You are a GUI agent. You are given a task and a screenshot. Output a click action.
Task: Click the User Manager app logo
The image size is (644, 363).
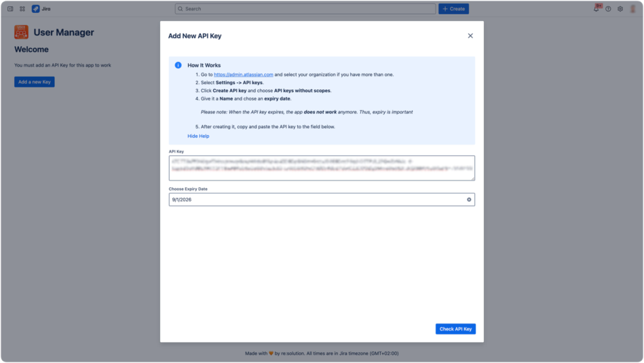coord(21,32)
